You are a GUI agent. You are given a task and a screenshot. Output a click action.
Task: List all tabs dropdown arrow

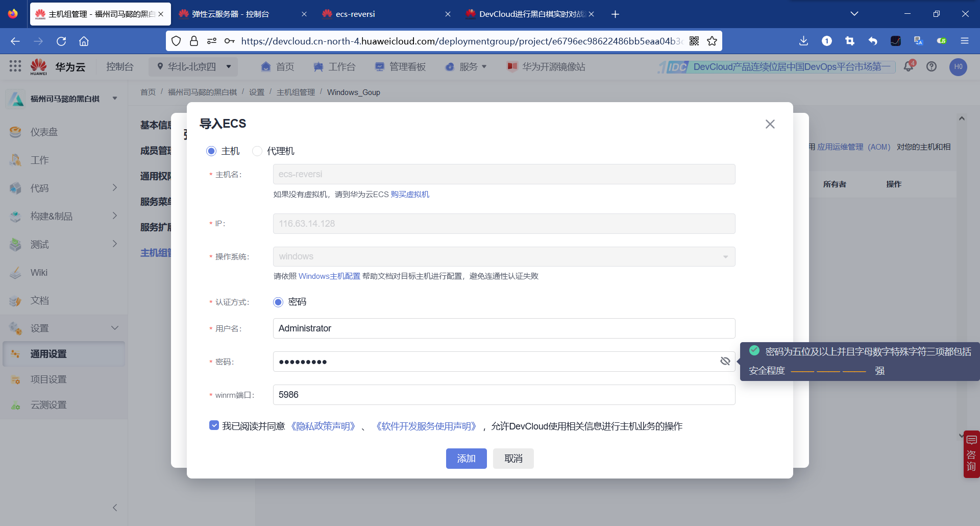tap(854, 14)
